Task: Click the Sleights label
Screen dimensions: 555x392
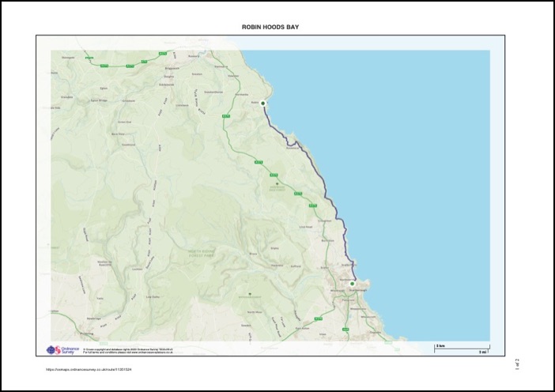Action: coord(169,77)
